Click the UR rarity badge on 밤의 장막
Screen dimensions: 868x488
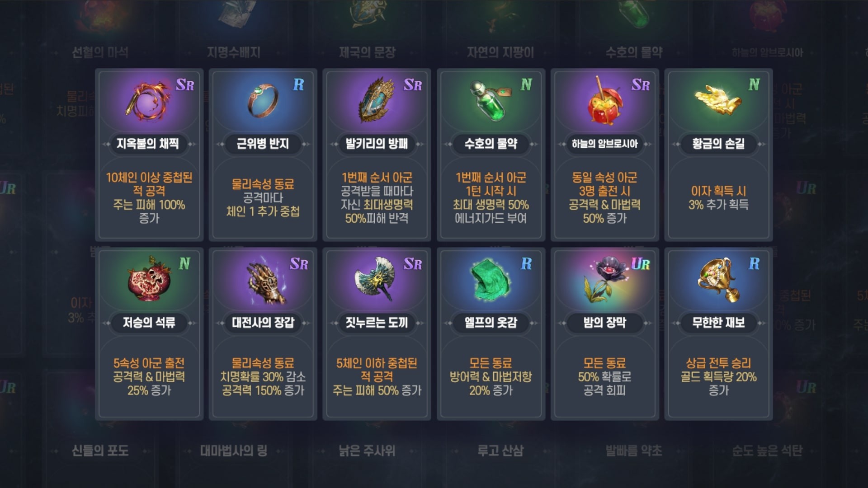[x=640, y=264]
